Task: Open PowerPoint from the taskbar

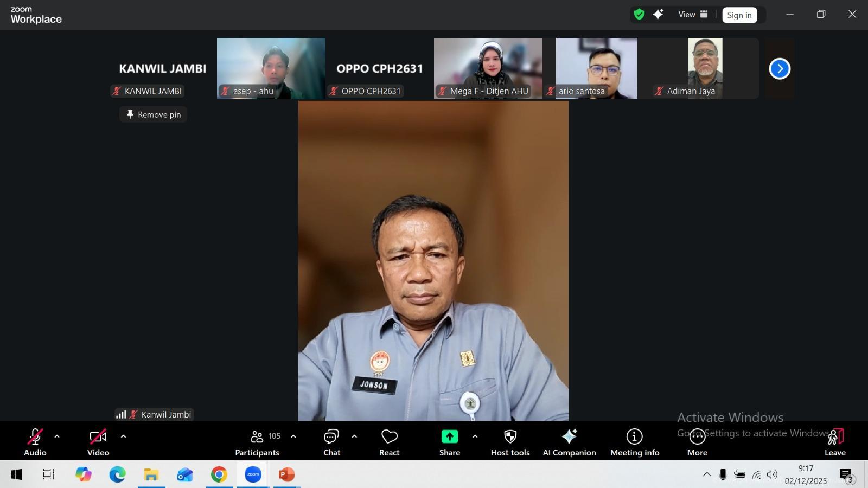Action: [286, 474]
